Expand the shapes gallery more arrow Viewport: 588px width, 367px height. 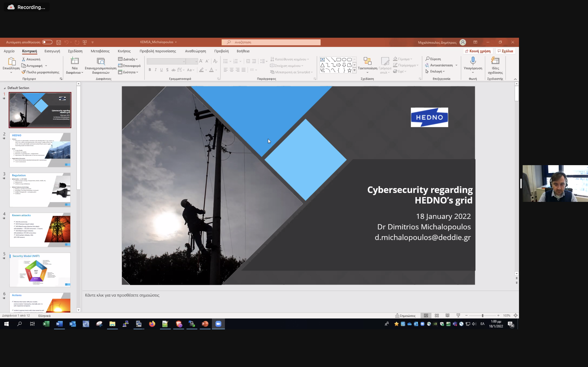pyautogui.click(x=354, y=70)
